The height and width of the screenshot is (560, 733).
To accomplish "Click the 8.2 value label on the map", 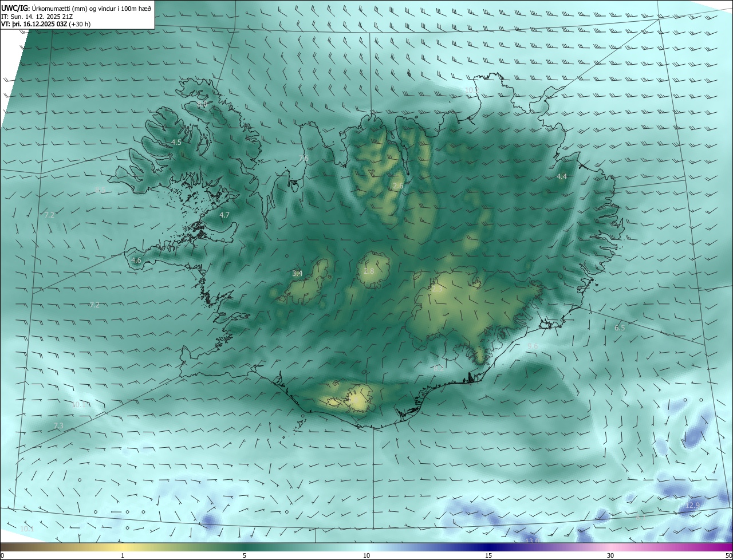I will point(439,369).
